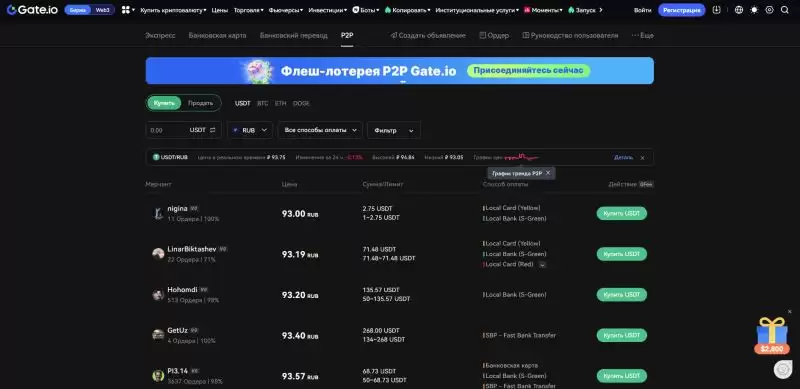Close the График тренда P2P tooltip
800x389 pixels.
click(548, 173)
